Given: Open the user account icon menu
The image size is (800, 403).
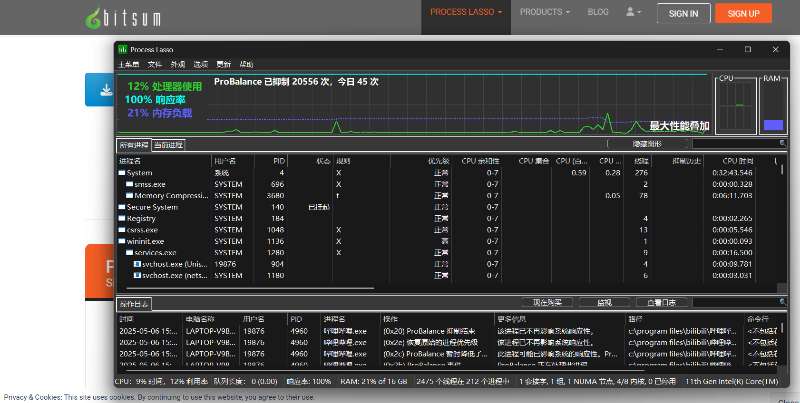Looking at the screenshot, I should point(633,11).
